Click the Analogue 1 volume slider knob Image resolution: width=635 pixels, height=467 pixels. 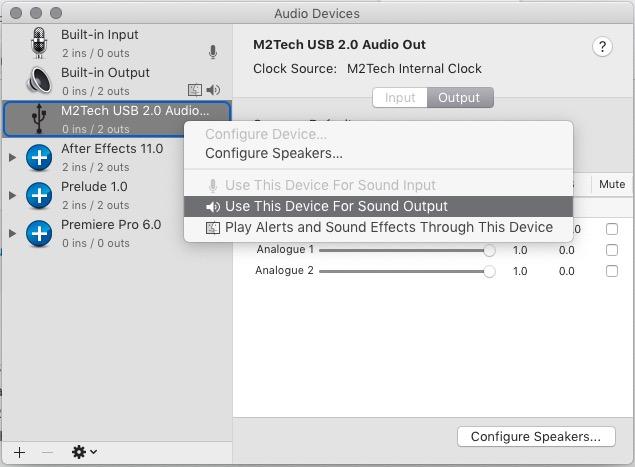coord(489,250)
